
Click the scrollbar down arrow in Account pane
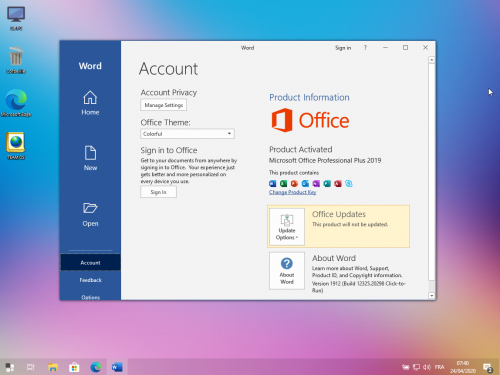coord(432,295)
